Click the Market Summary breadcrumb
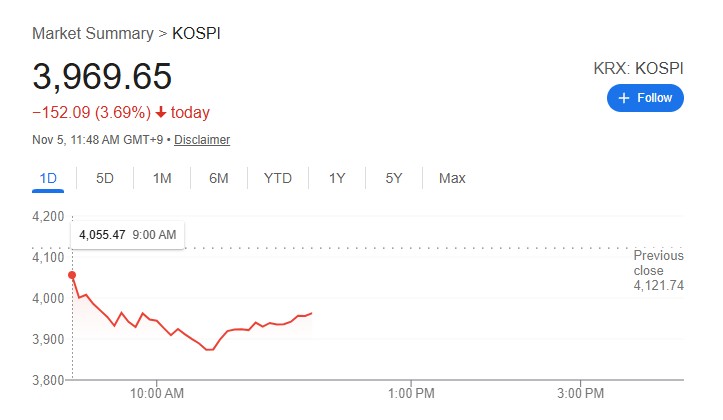This screenshot has height=420, width=723. 91,33
